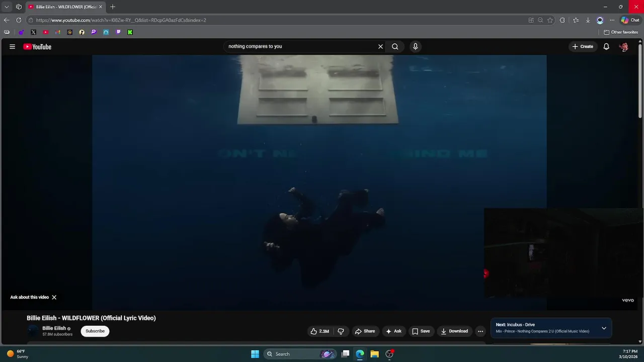This screenshot has height=362, width=644.
Task: Open a new browser tab
Action: tap(113, 7)
